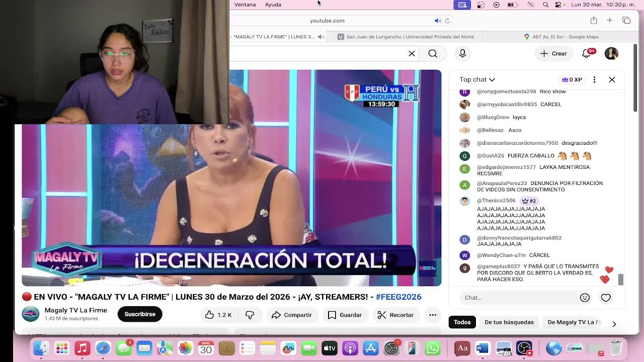Switch to the 467 Av. El Sol Google Maps tab

point(561,37)
